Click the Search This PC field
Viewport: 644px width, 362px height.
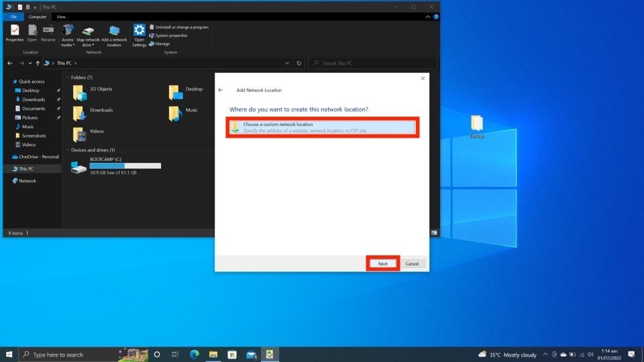(x=372, y=63)
